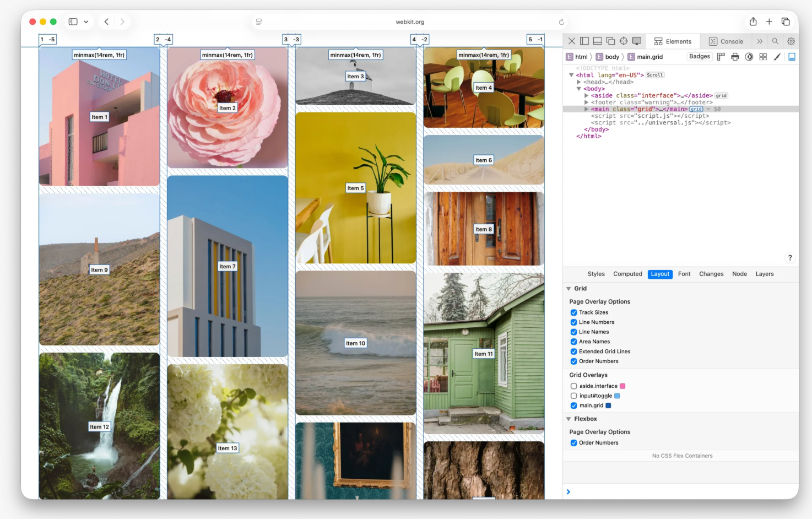This screenshot has width=812, height=519.
Task: Dock inspector to the bottom of the window
Action: tap(597, 41)
